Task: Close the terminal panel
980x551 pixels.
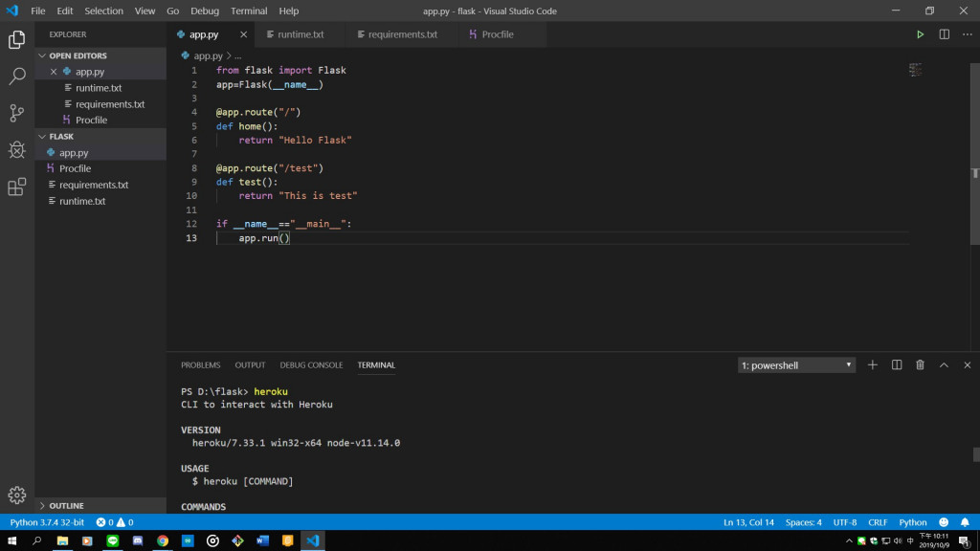Action: [x=967, y=364]
